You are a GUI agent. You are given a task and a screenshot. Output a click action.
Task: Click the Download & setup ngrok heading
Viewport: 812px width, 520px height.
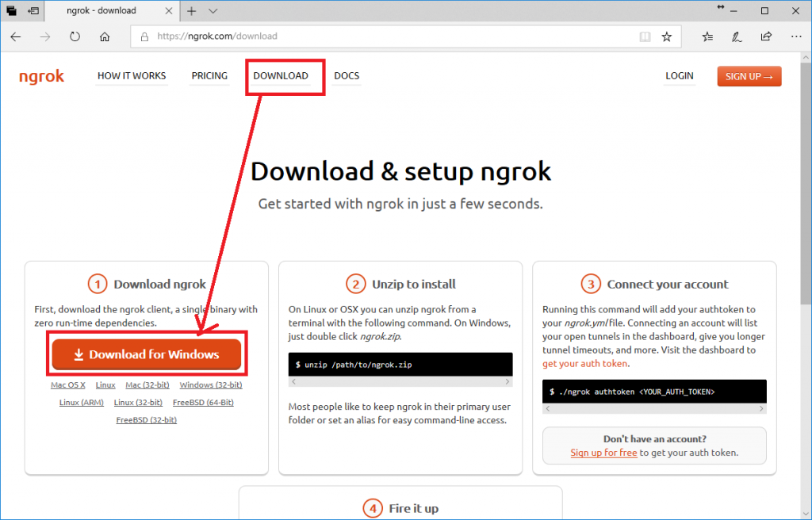(x=400, y=171)
